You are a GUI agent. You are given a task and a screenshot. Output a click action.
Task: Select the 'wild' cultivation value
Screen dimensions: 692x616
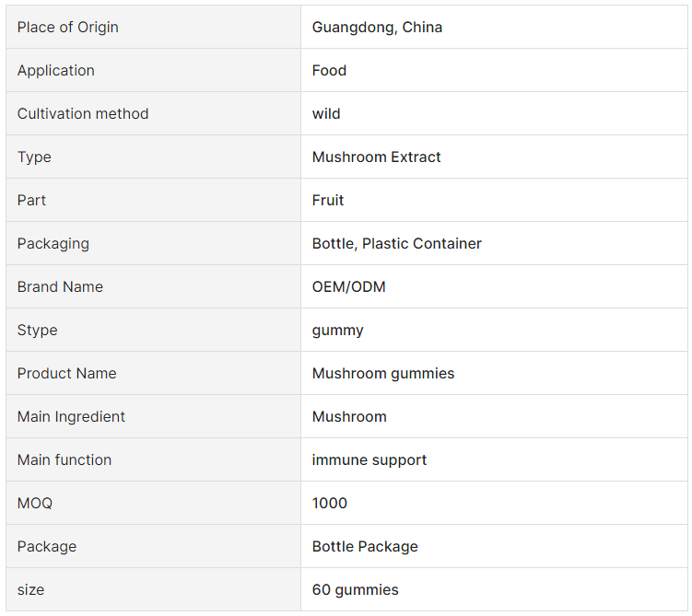click(326, 114)
